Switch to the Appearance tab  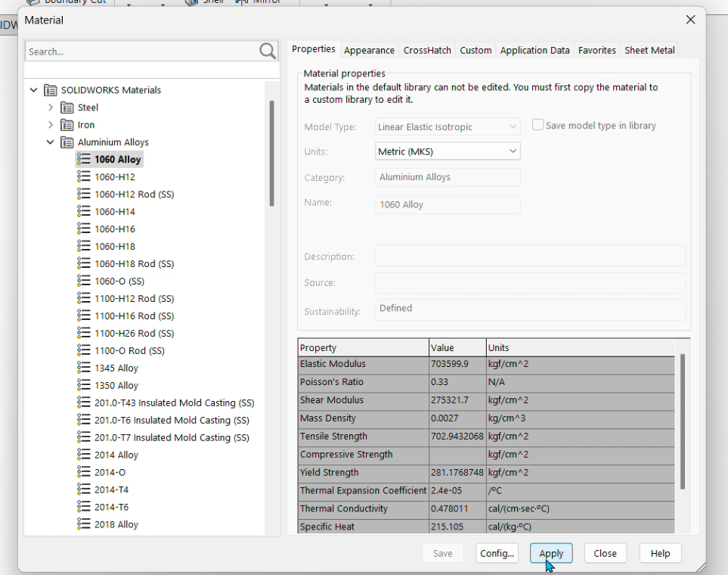(369, 50)
